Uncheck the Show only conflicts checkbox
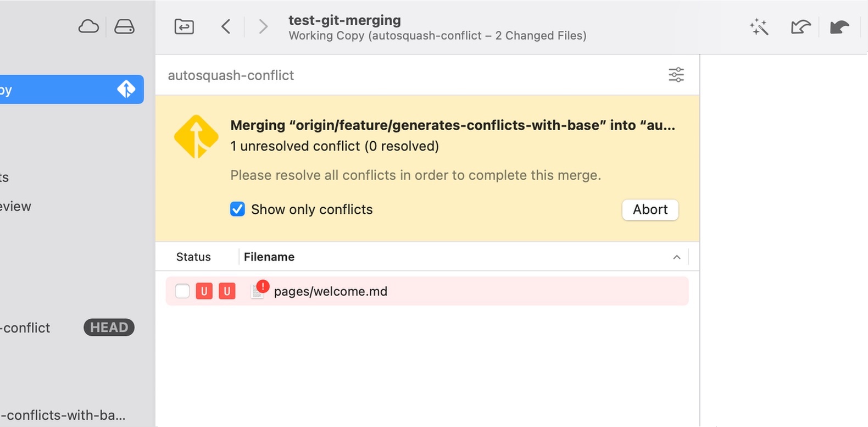The image size is (868, 427). point(237,209)
